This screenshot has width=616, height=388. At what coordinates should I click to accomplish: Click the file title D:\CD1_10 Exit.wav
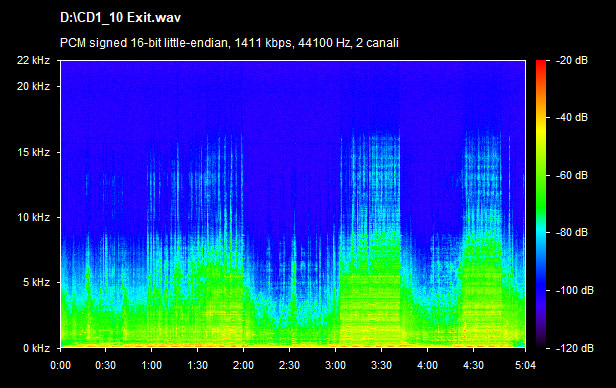[120, 18]
